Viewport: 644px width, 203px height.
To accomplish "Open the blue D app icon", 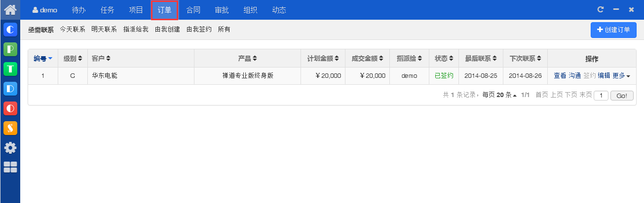I will point(10,89).
